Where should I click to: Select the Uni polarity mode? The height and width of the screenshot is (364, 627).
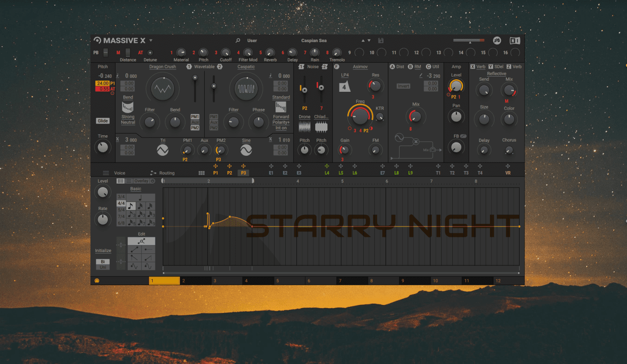(x=103, y=267)
